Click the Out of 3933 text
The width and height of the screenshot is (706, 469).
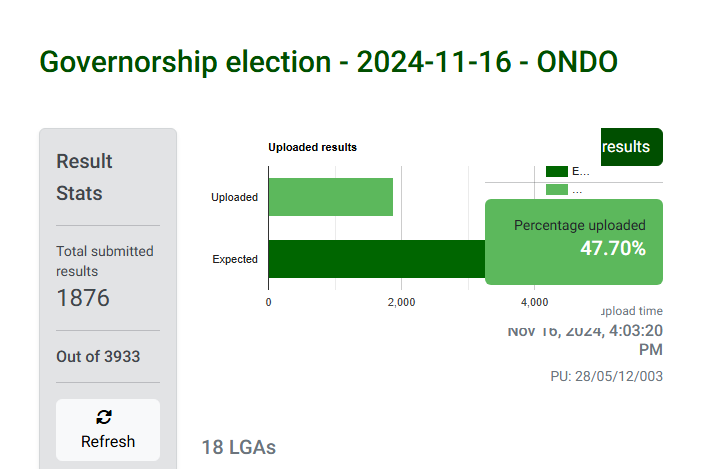click(x=98, y=357)
